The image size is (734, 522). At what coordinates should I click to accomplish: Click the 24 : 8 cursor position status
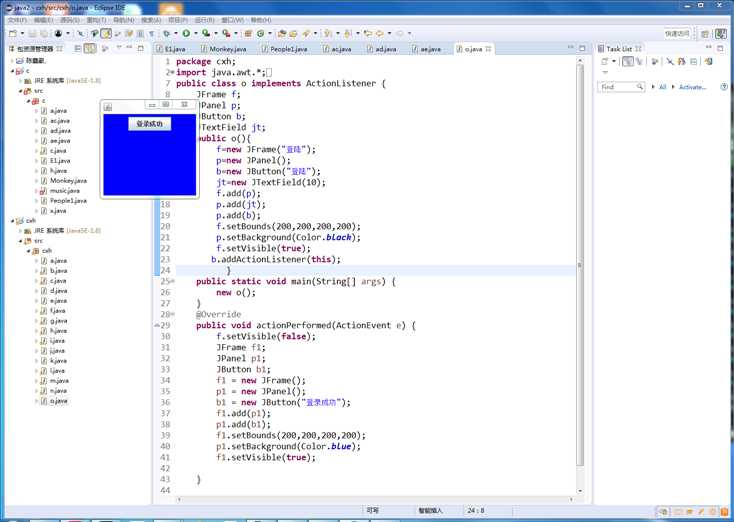[x=476, y=510]
